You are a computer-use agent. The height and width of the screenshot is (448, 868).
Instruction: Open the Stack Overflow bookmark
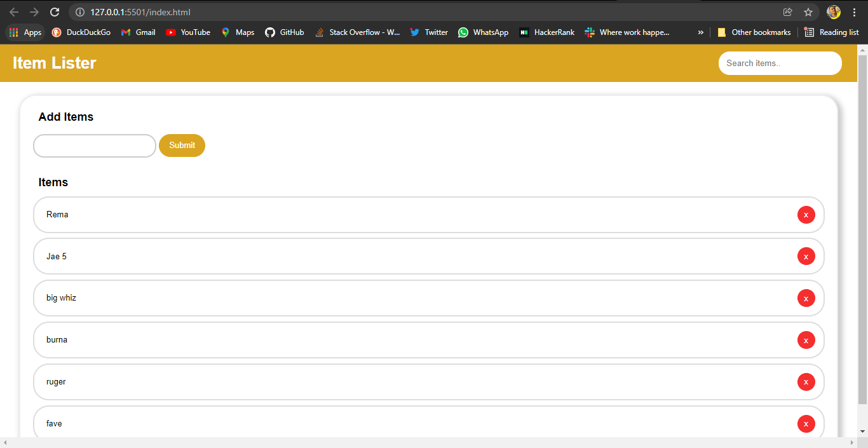click(358, 32)
